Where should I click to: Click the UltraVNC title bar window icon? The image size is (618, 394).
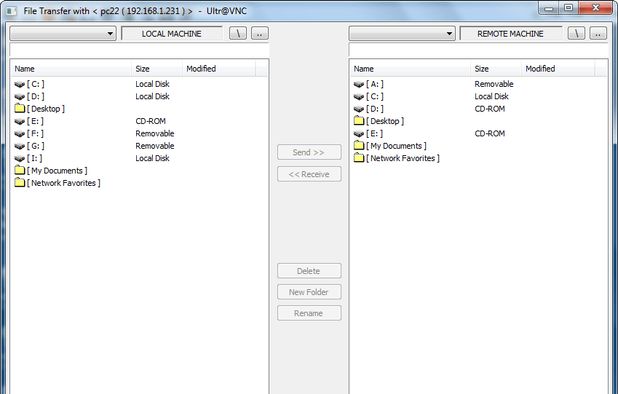click(x=11, y=11)
